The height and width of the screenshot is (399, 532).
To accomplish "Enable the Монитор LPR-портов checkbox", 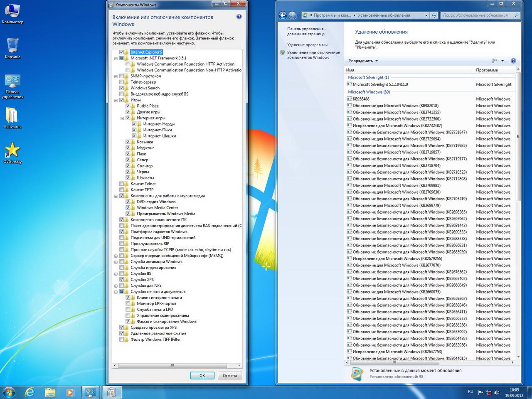I will [x=128, y=304].
